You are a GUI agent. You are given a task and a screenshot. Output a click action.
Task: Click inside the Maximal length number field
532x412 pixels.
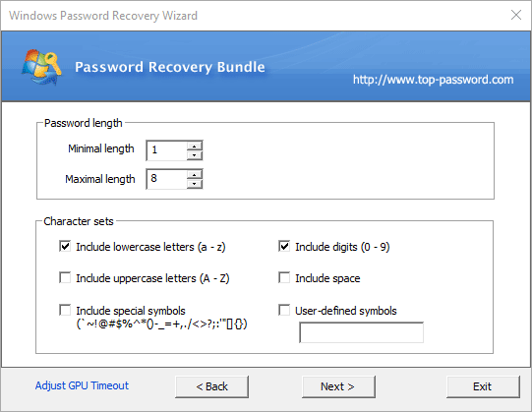pyautogui.click(x=166, y=179)
